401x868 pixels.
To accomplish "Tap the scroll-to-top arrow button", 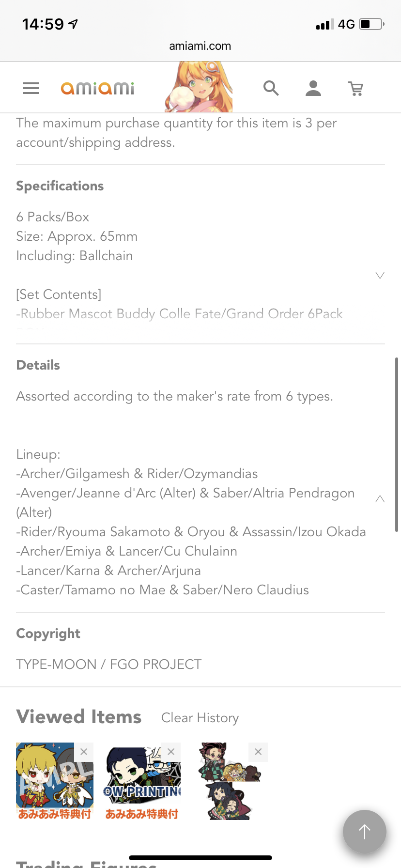I will [365, 832].
